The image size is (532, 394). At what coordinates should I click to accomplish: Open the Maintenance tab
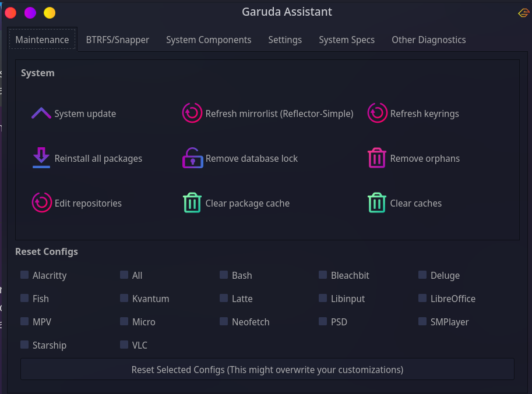pos(42,40)
